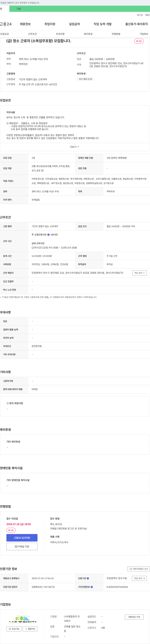150x644 pixels.
Task: Open the 주 소정근로시간 help question icon
Action: 48,235
